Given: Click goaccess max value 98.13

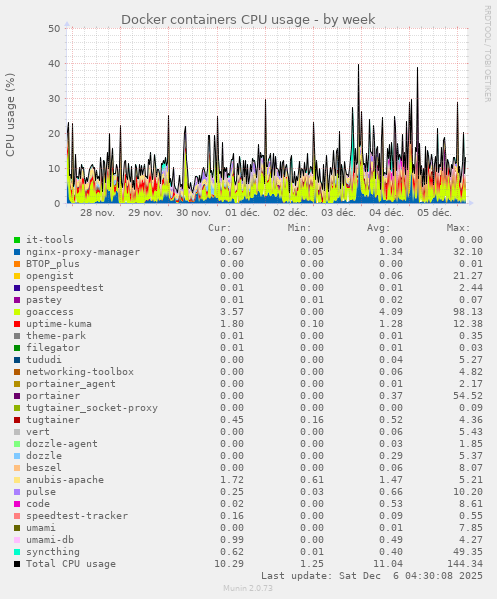Looking at the screenshot, I should pyautogui.click(x=468, y=312).
